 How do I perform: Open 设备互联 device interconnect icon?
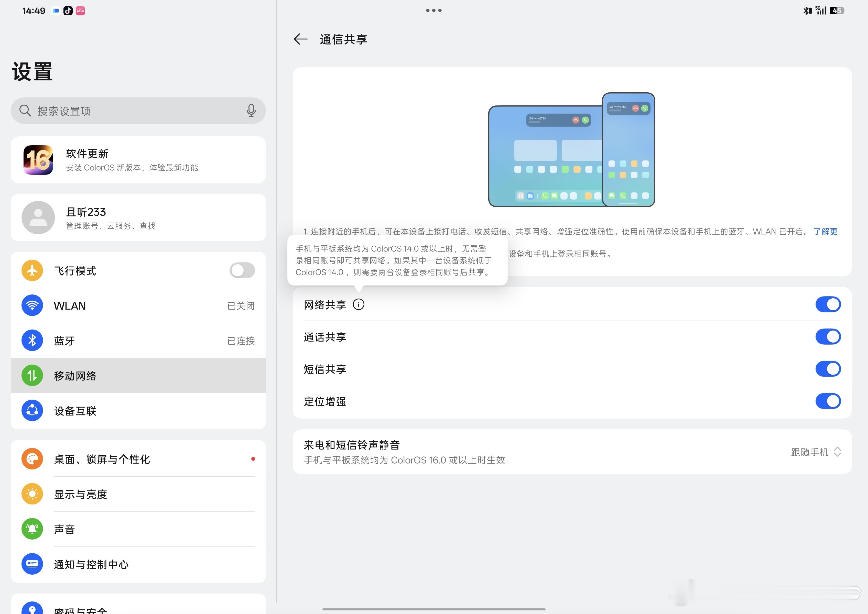click(32, 411)
